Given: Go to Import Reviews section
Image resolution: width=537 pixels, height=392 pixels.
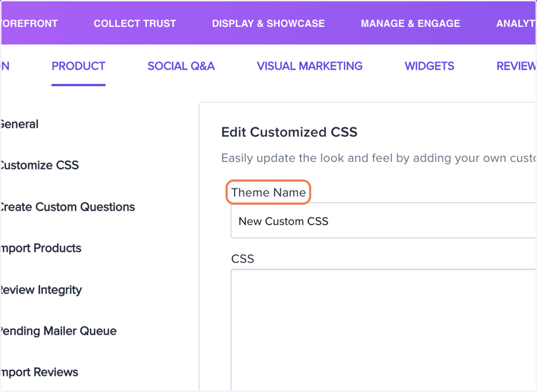Looking at the screenshot, I should 39,372.
